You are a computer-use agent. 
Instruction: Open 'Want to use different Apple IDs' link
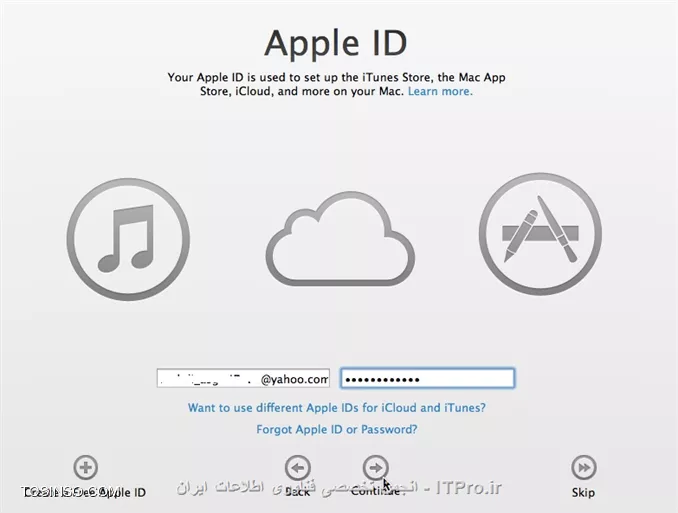coord(337,408)
